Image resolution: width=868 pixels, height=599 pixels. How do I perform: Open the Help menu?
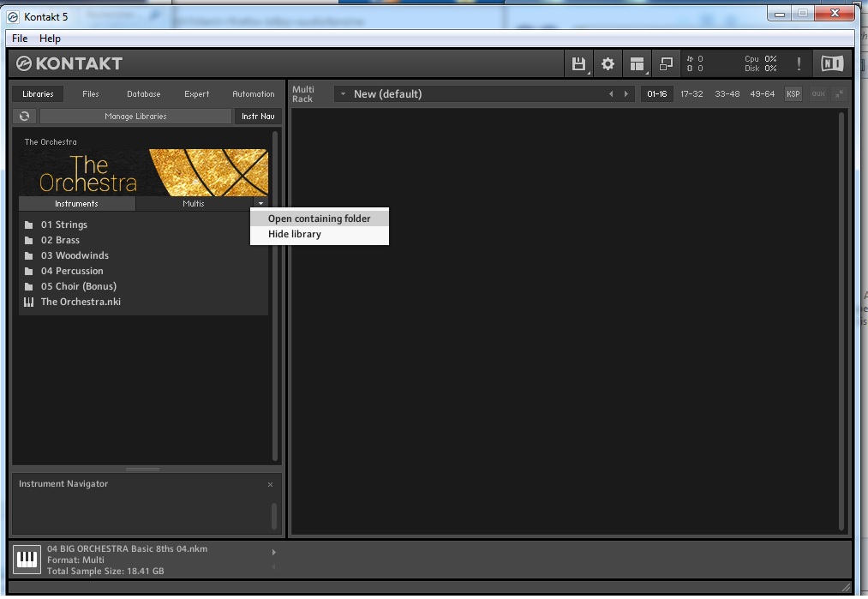point(50,39)
